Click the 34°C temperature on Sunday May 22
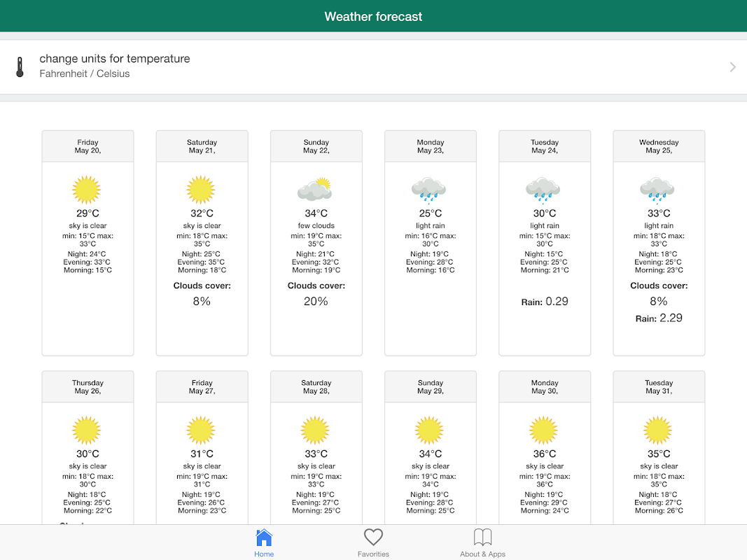747x560 pixels. 316,213
